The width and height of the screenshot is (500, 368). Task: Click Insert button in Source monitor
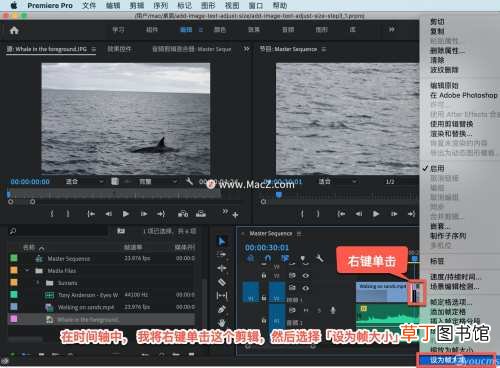tap(183, 214)
